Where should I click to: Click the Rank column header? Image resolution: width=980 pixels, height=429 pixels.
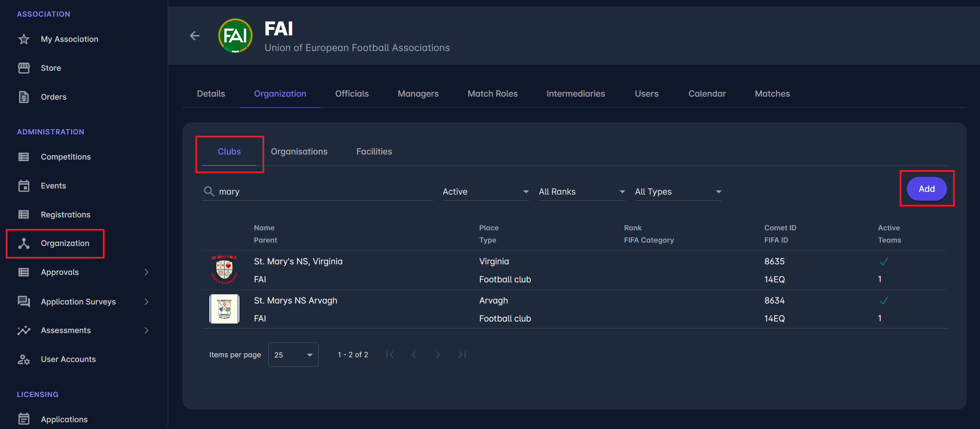(633, 228)
